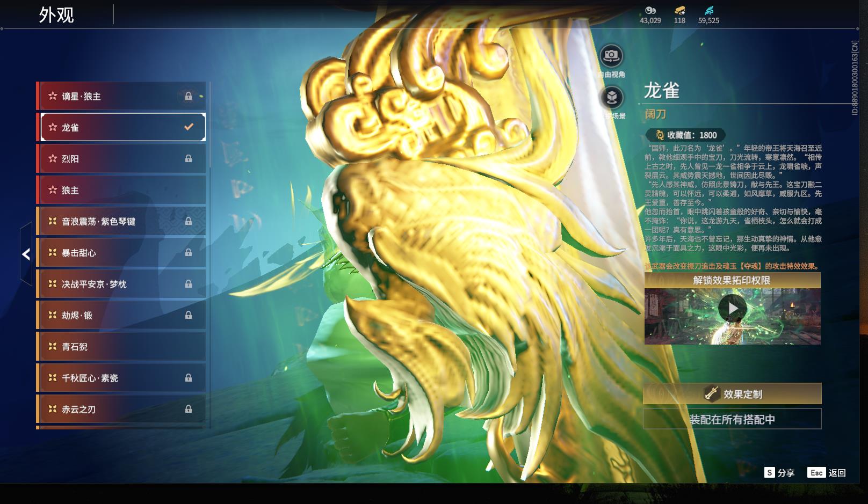This screenshot has width=868, height=504.
Task: Select the 狼主 skin entry
Action: tap(121, 191)
